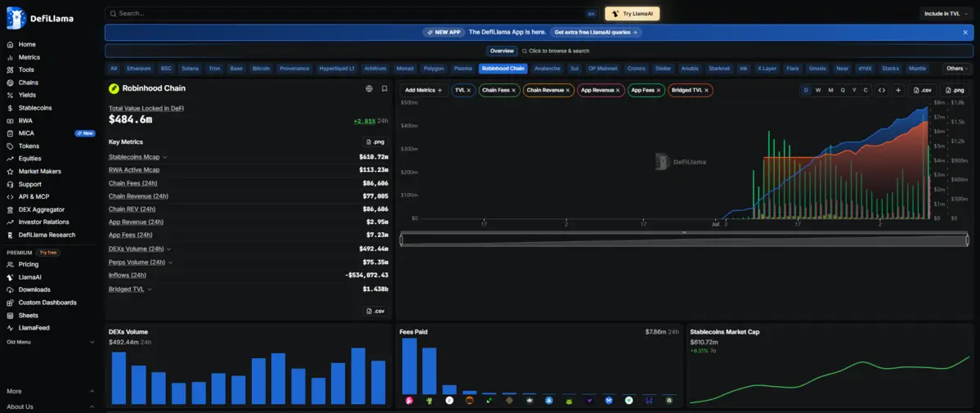This screenshot has height=413, width=980.
Task: Expand Stablecoins Mcap row
Action: [x=165, y=157]
